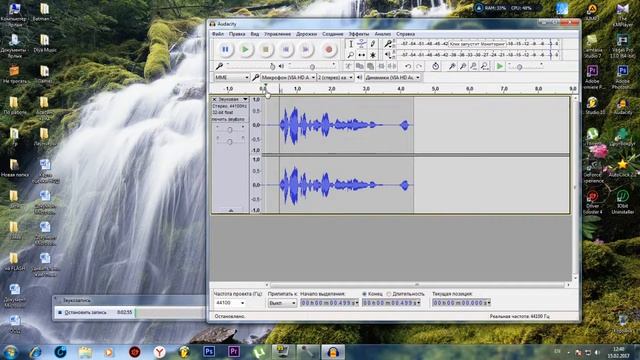Screen dimensions: 640x360
Task: Click the Zoom In icon
Action: click(452, 66)
